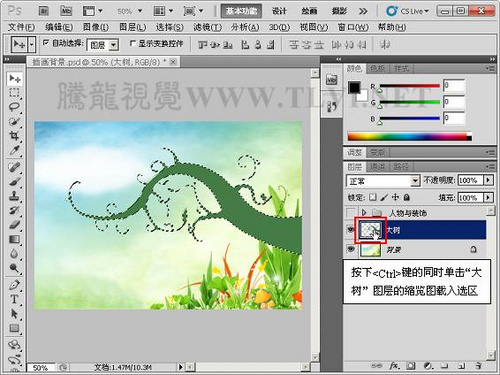Select the Gradient tool
The width and height of the screenshot is (500, 375).
[x=14, y=239]
